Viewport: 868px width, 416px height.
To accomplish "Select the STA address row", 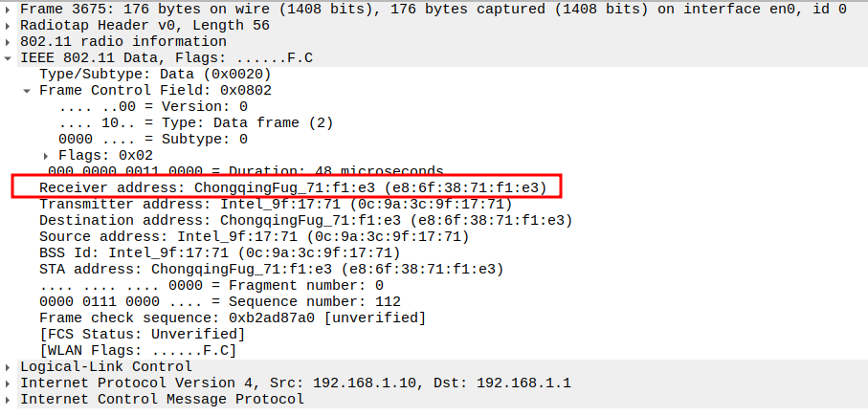I will click(271, 269).
